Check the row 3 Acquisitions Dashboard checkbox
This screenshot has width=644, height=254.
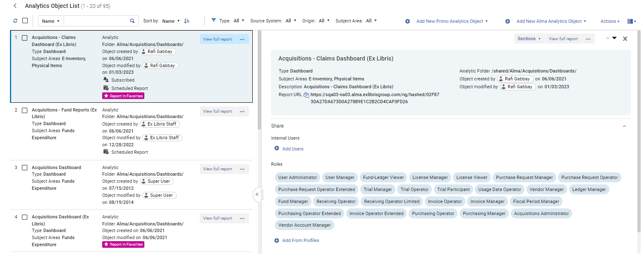tap(24, 168)
